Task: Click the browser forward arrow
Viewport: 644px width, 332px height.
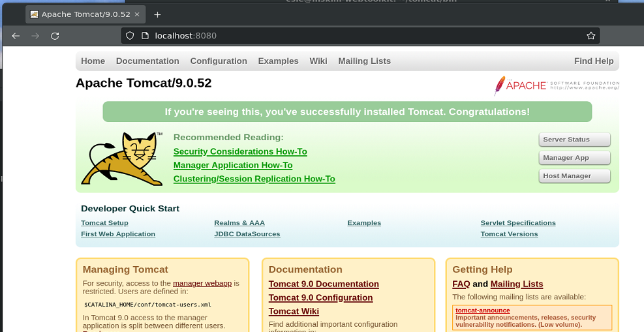Action: click(x=35, y=36)
